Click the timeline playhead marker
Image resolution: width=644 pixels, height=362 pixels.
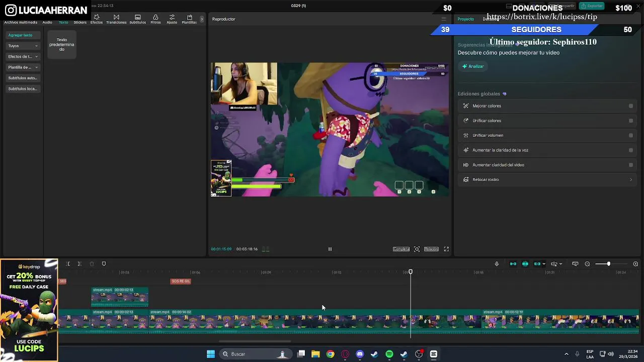point(411,272)
